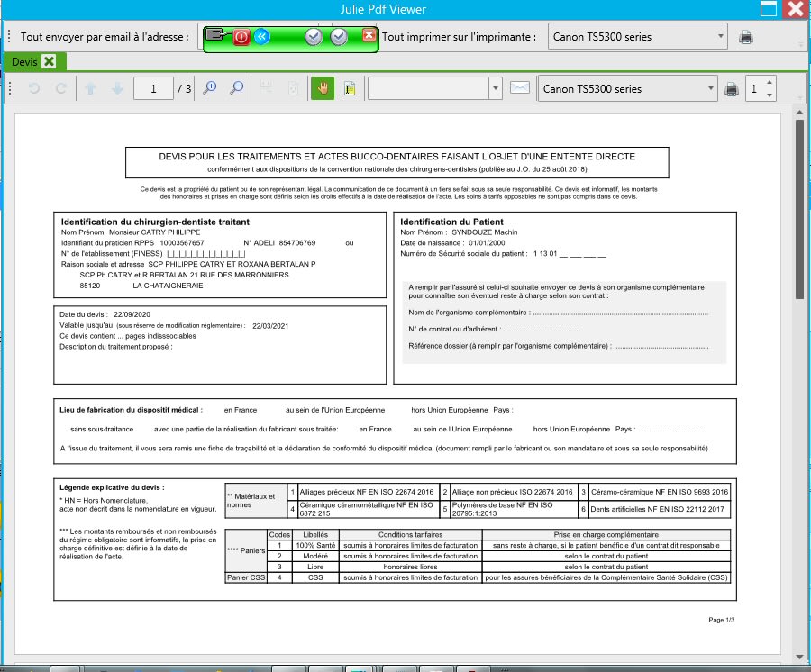
Task: Click the envelope send email icon
Action: coord(519,88)
